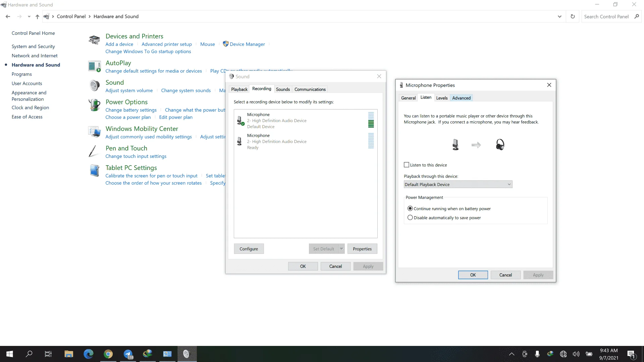Open the Playback through this device dropdown
This screenshot has height=362, width=644.
458,184
